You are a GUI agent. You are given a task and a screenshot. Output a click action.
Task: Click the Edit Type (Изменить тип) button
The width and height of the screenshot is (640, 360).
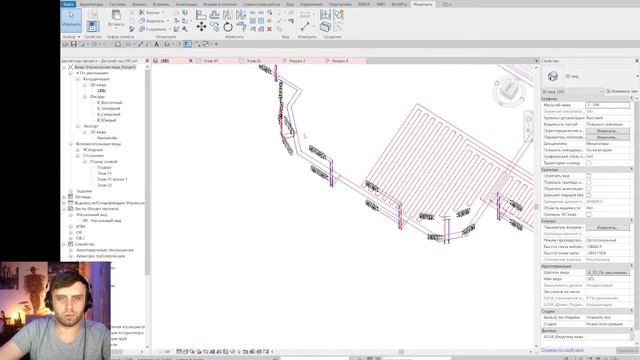[x=621, y=91]
